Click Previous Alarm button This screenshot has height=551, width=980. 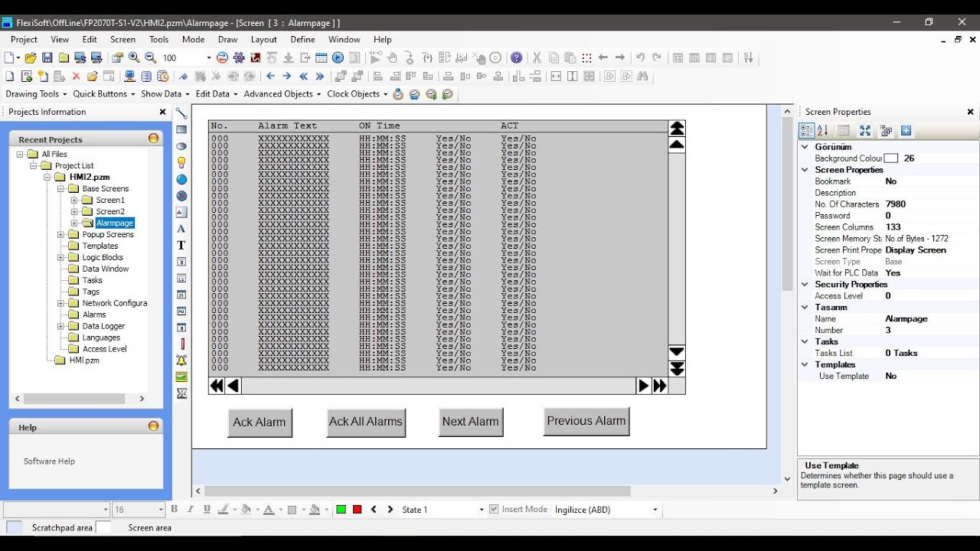pos(586,421)
